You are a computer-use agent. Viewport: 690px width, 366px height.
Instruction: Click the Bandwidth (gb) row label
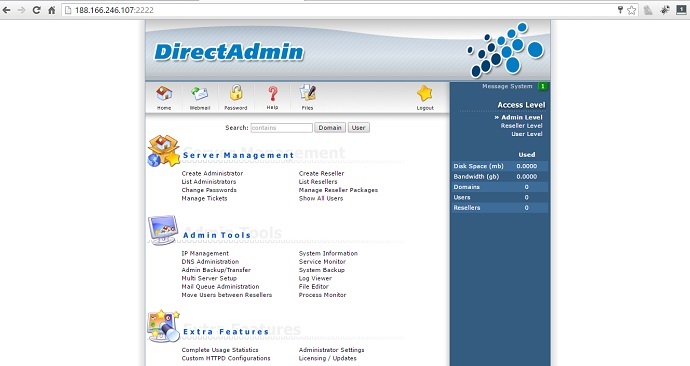[x=476, y=177]
